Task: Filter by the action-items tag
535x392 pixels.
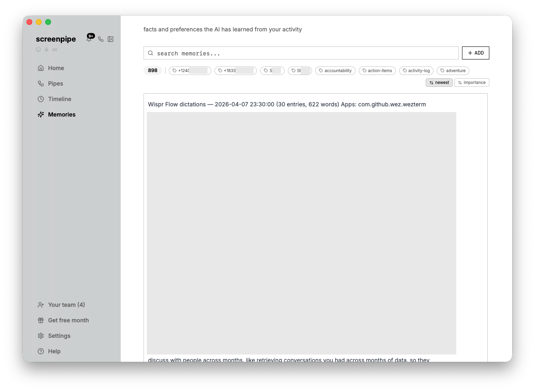Action: click(377, 71)
